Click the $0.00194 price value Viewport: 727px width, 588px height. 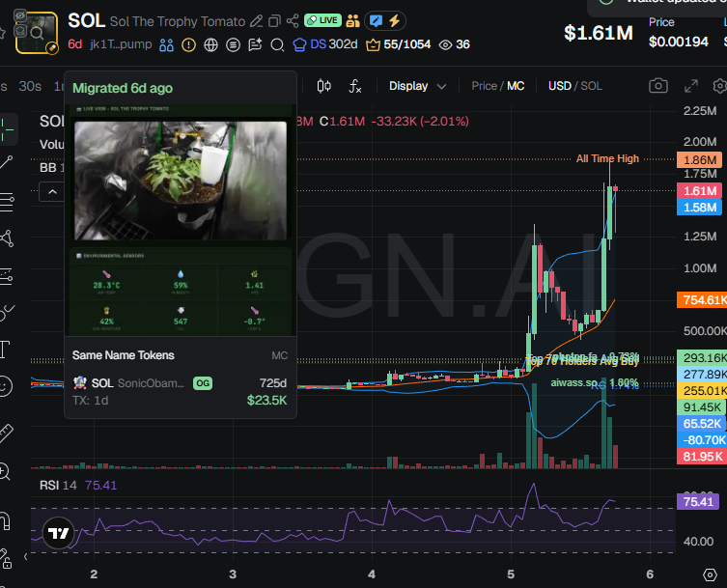pos(679,42)
